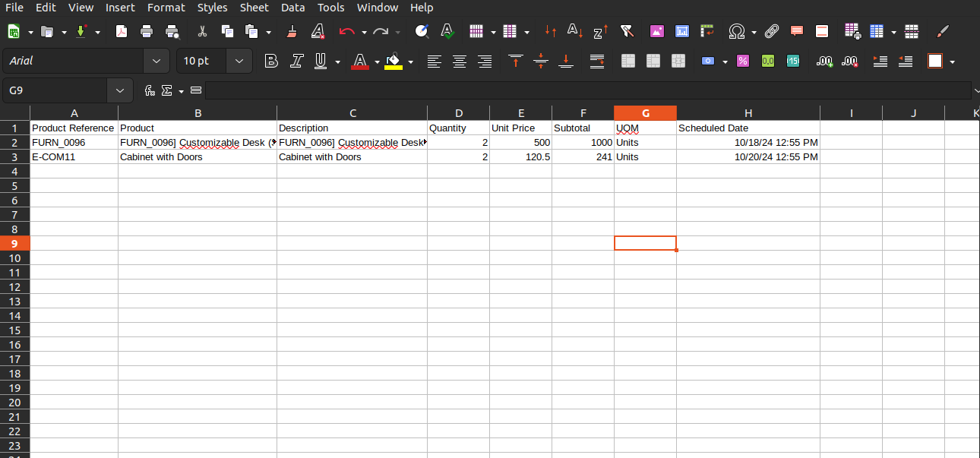Toggle align left
The width and height of the screenshot is (980, 458).
(x=434, y=61)
